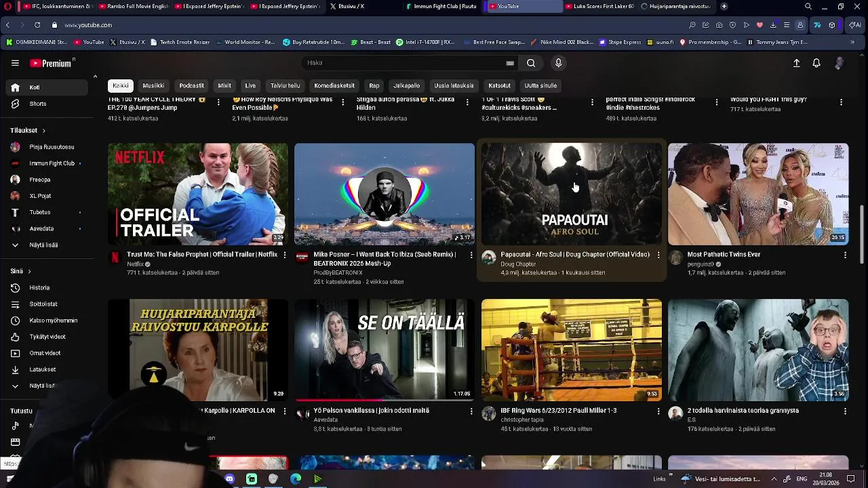Expand the Tilaukset section chevron
This screenshot has height=488, width=868.
coord(43,130)
